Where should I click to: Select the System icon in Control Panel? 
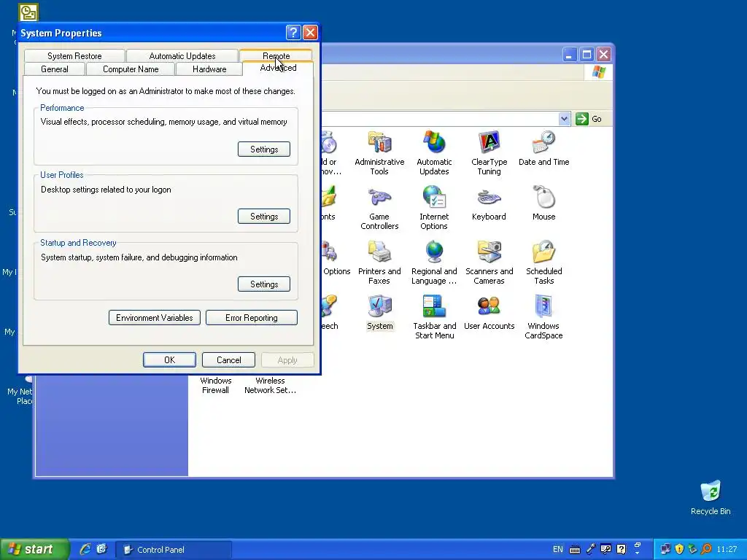[x=379, y=313]
